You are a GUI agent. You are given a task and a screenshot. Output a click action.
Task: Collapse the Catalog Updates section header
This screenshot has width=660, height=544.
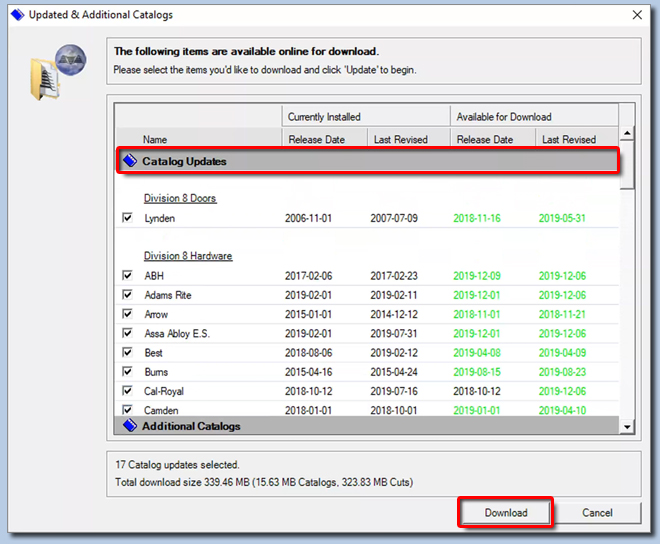(x=184, y=161)
